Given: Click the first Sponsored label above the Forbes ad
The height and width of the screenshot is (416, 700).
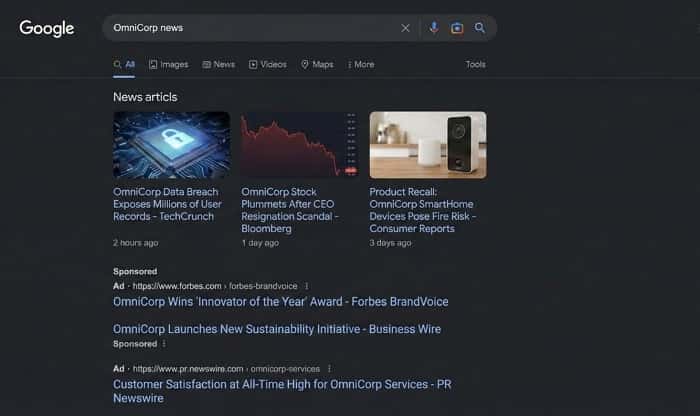Looking at the screenshot, I should (x=135, y=271).
